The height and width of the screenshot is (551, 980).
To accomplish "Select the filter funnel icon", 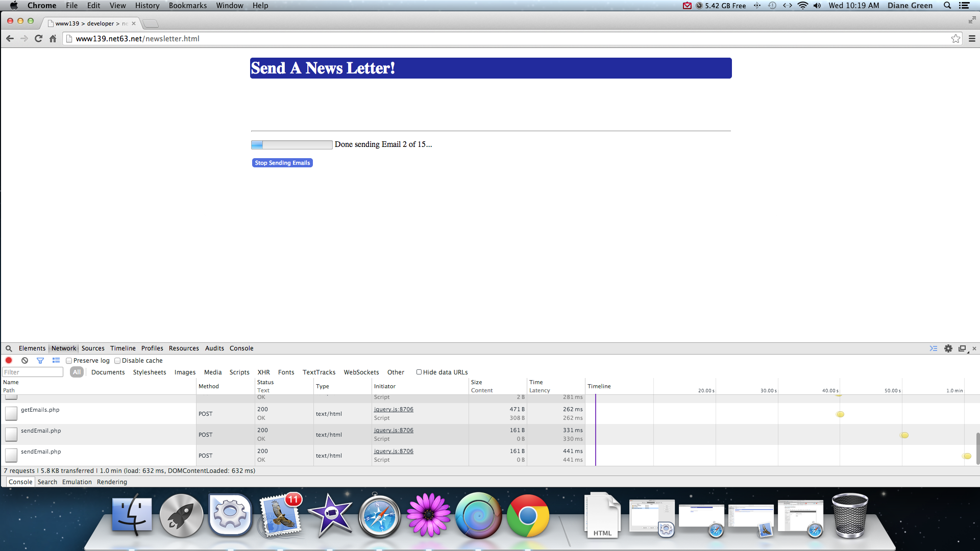I will click(40, 360).
